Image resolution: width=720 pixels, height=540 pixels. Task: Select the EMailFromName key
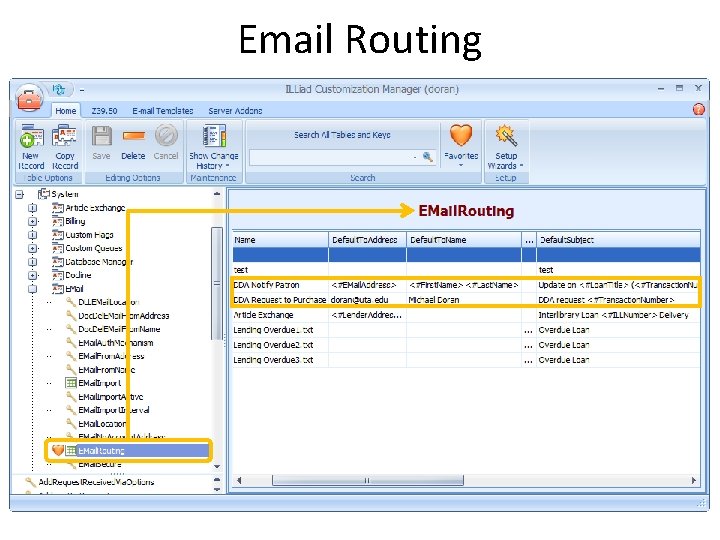coord(107,370)
